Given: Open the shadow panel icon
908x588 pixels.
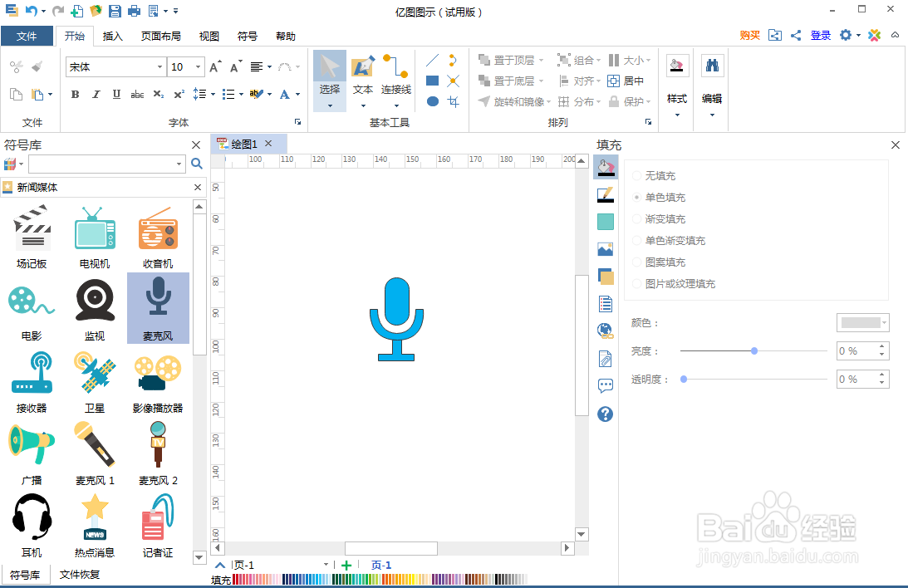Looking at the screenshot, I should [605, 277].
